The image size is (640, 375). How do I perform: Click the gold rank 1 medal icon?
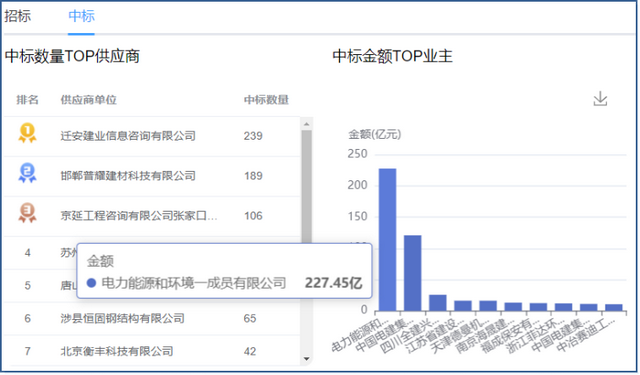[27, 133]
